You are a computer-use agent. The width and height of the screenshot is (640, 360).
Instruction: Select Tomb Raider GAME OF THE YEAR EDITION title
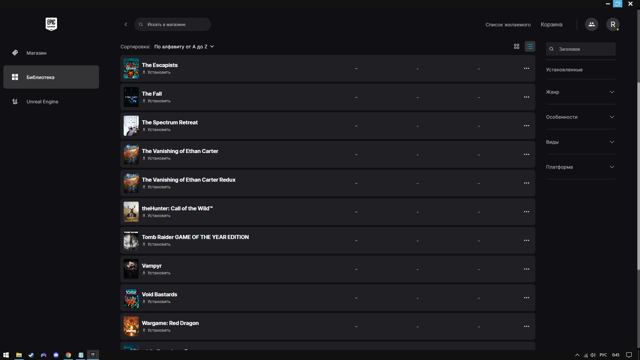point(195,237)
